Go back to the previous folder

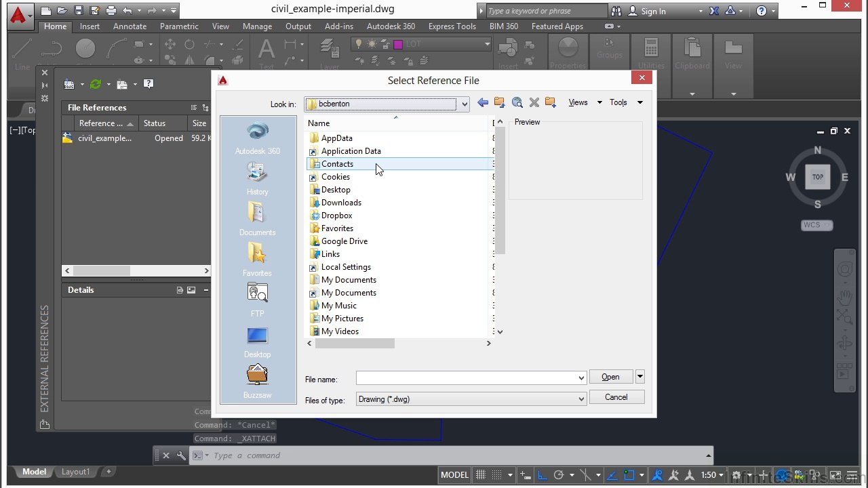[x=483, y=102]
